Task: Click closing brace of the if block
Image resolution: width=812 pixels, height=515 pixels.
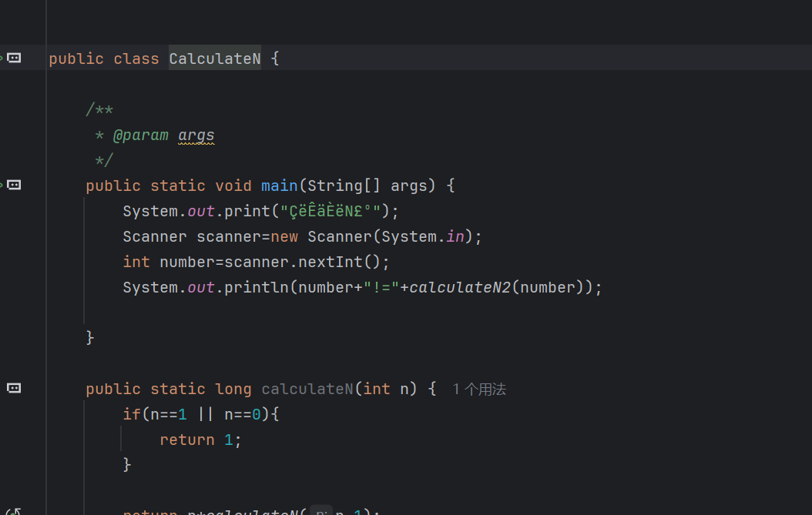Action: point(127,465)
